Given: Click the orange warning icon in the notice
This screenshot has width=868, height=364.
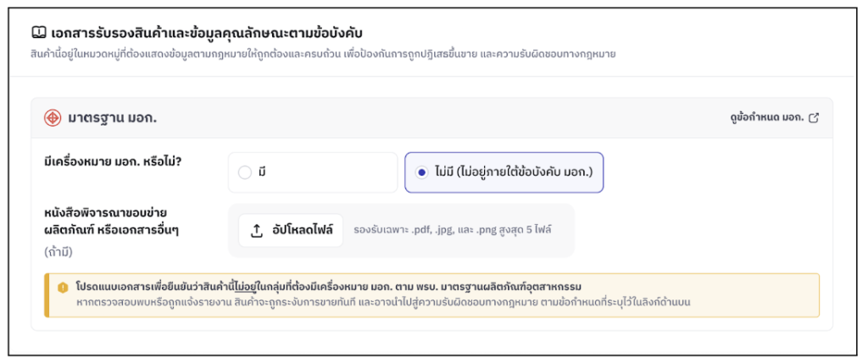Looking at the screenshot, I should 63,288.
